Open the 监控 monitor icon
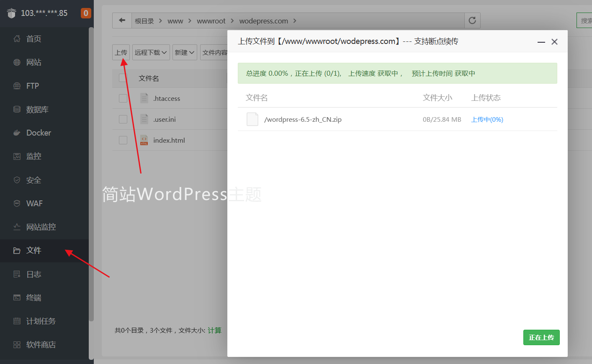This screenshot has height=364, width=592. click(17, 156)
